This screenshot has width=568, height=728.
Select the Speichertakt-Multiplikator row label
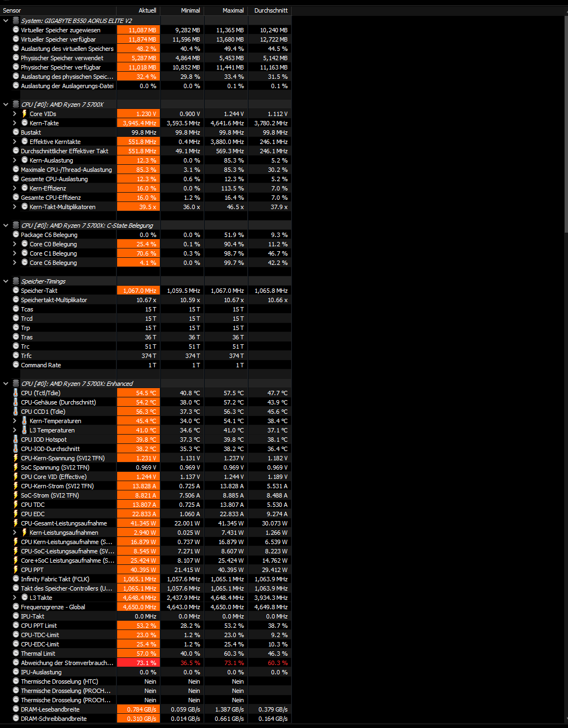coord(54,300)
